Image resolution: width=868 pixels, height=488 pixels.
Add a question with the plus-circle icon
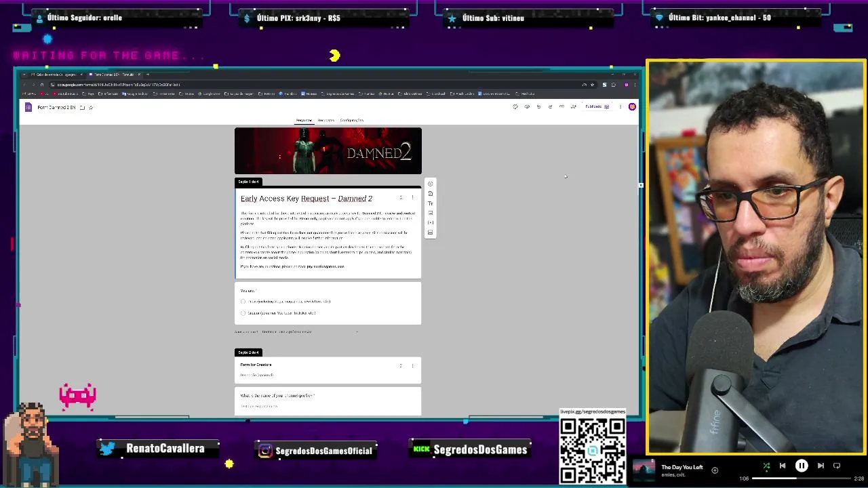click(x=430, y=184)
